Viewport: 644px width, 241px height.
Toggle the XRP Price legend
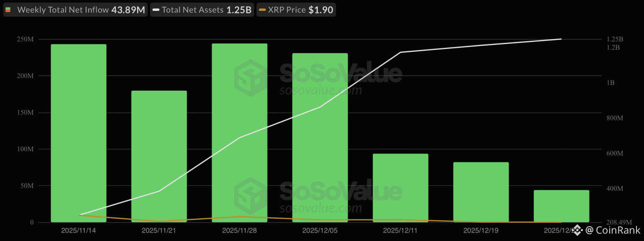point(296,10)
